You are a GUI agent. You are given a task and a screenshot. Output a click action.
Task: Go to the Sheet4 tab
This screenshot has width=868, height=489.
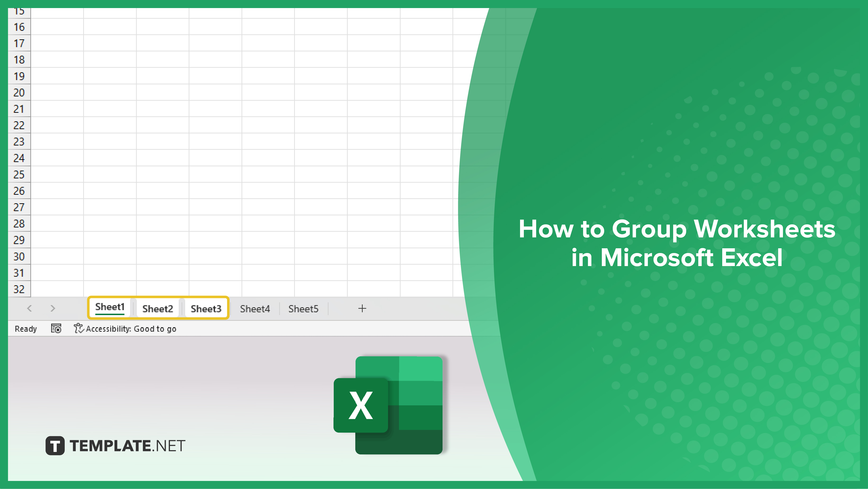[x=255, y=308]
